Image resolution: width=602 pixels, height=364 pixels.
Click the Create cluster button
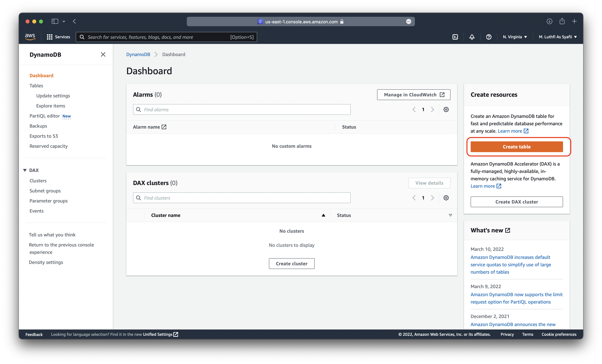pyautogui.click(x=291, y=263)
